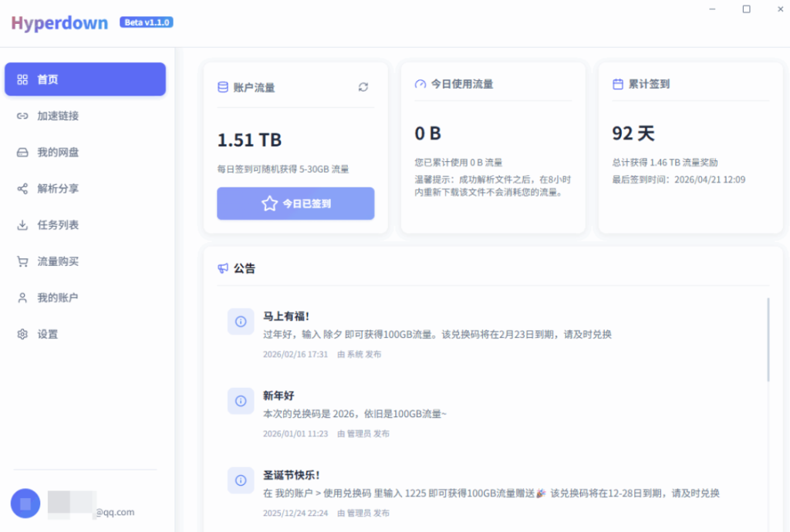Open the 任务列表 page

tap(85, 225)
